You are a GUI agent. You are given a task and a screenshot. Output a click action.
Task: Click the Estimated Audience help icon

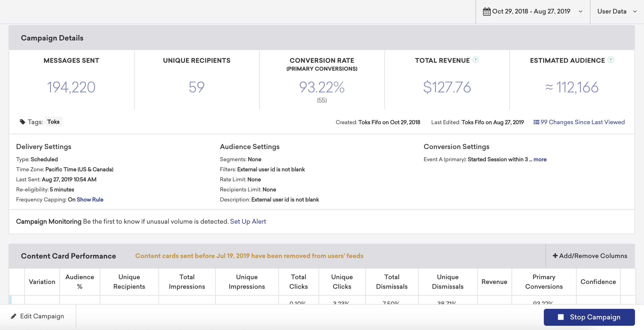pos(611,60)
